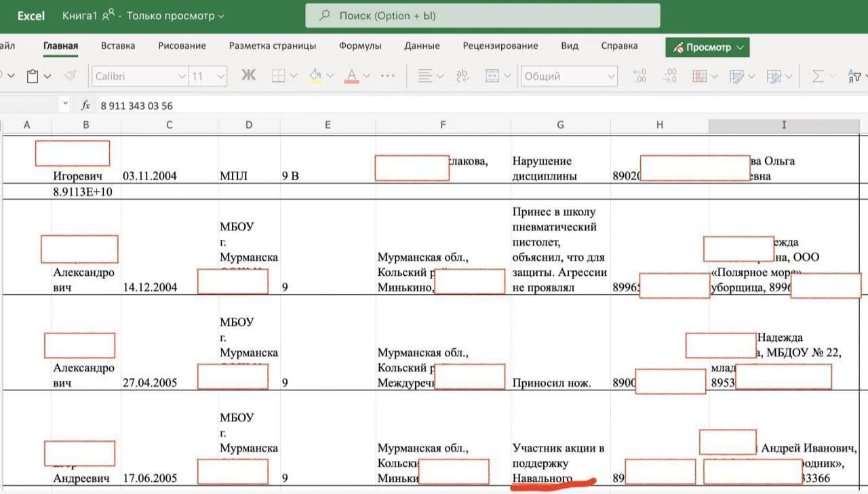868x494 pixels.
Task: Select the Format Painter brush
Action: pos(70,76)
